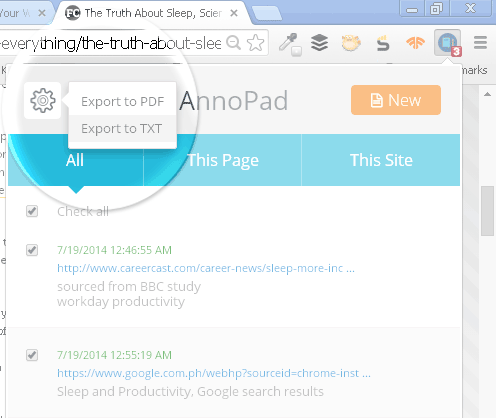Click the scrollbar up arrow
The height and width of the screenshot is (418, 496).
pos(487,94)
